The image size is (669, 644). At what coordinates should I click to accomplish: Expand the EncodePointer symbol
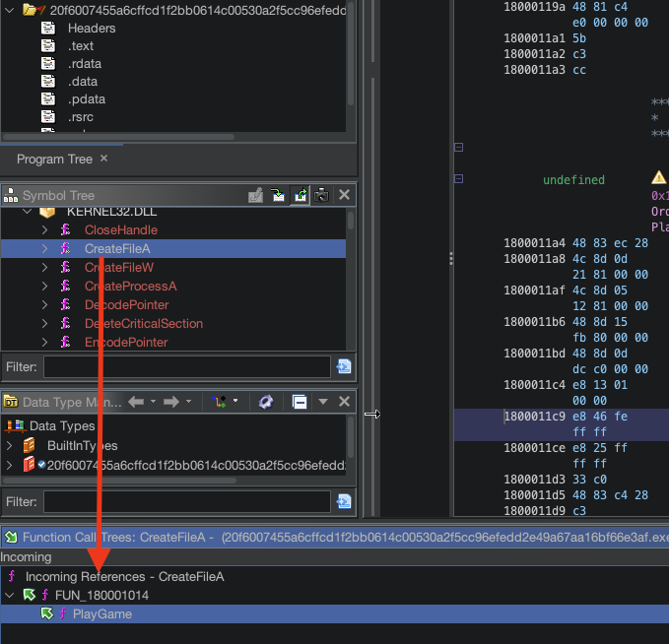(x=44, y=342)
